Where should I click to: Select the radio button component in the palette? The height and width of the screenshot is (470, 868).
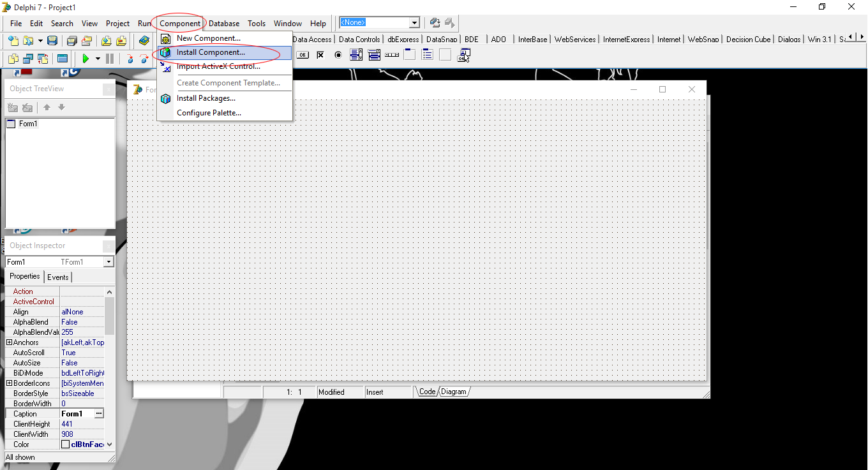[338, 55]
